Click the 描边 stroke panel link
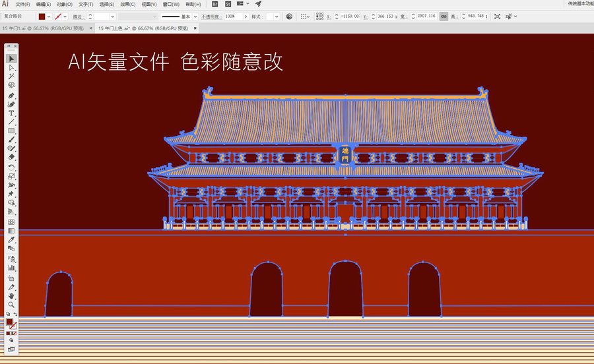 [78, 16]
